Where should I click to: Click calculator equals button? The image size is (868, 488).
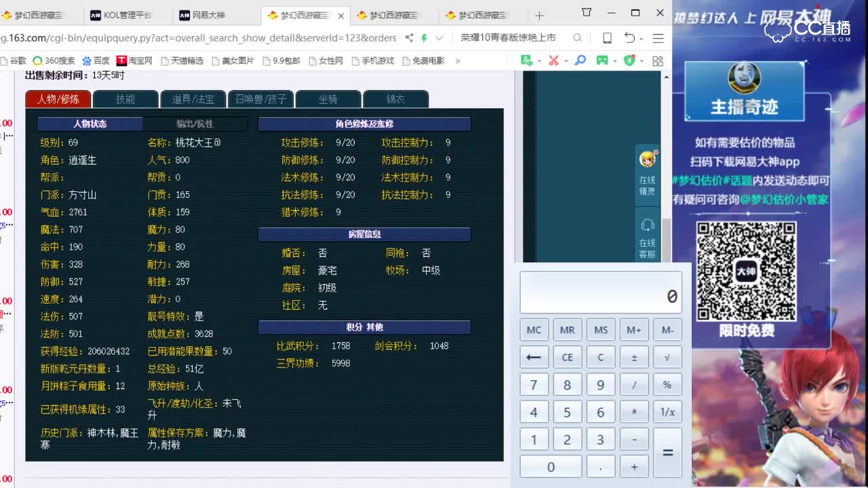(667, 453)
